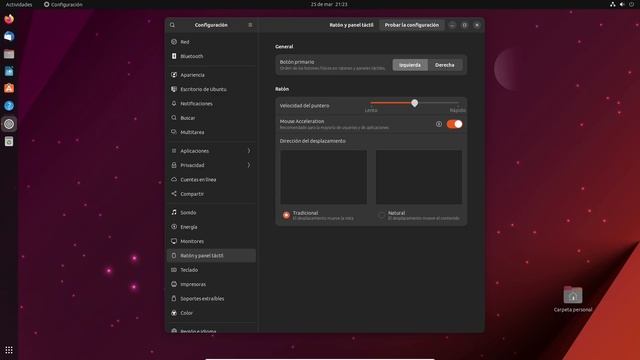Click the Buscar magnifier icon in sidebar

click(x=174, y=118)
